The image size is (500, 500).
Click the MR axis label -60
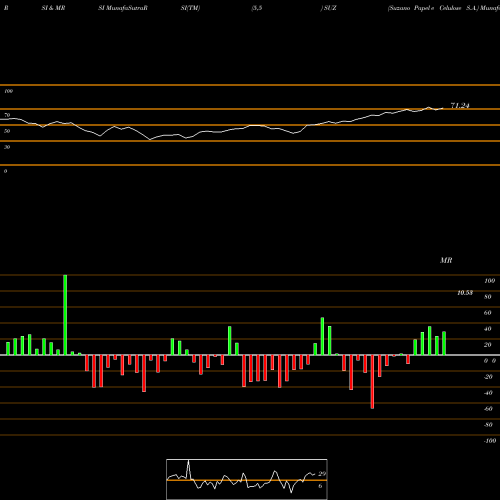488,409
